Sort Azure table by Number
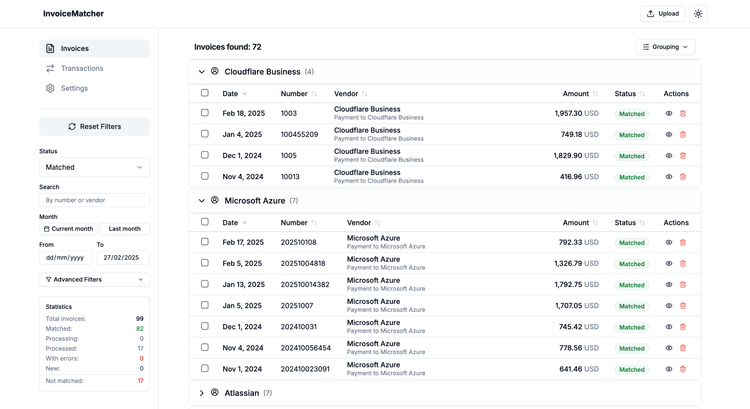Screen dimensions: 750x409 click(x=298, y=223)
